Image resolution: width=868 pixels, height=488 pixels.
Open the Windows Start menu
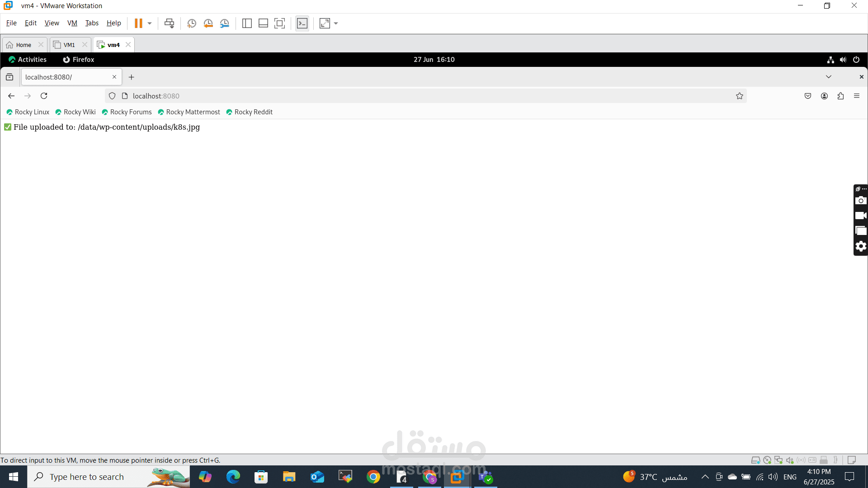tap(14, 477)
